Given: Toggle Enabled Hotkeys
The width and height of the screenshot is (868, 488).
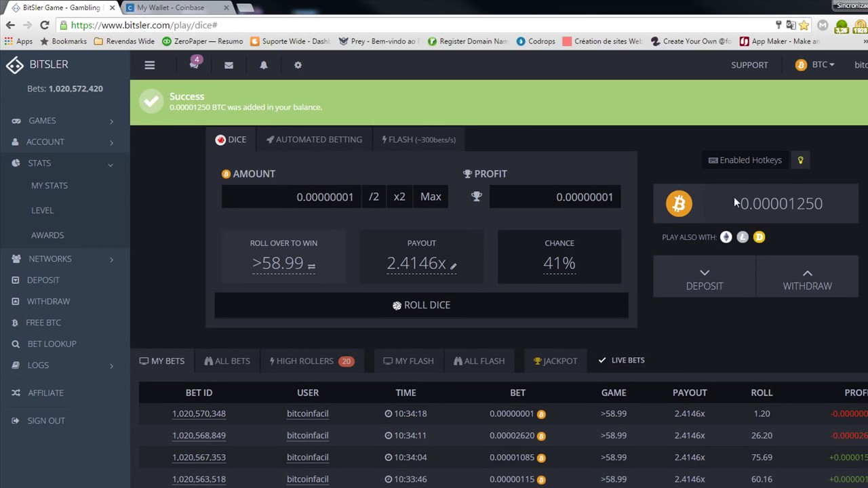Looking at the screenshot, I should (x=745, y=160).
